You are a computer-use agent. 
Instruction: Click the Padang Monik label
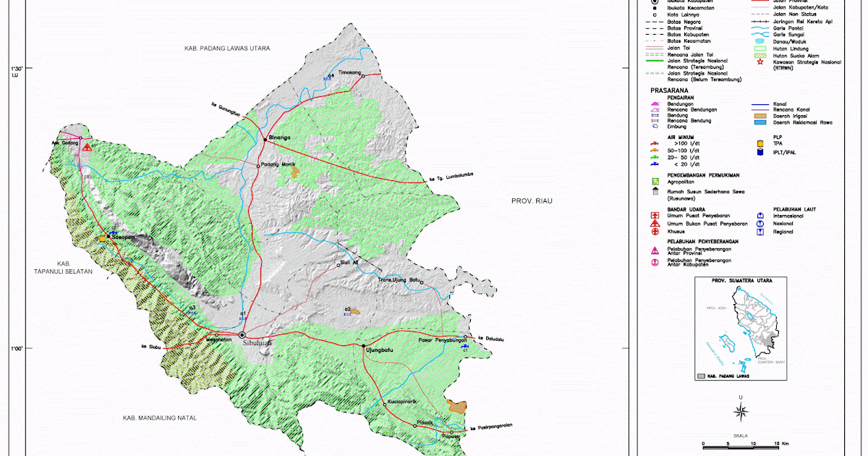(x=278, y=165)
